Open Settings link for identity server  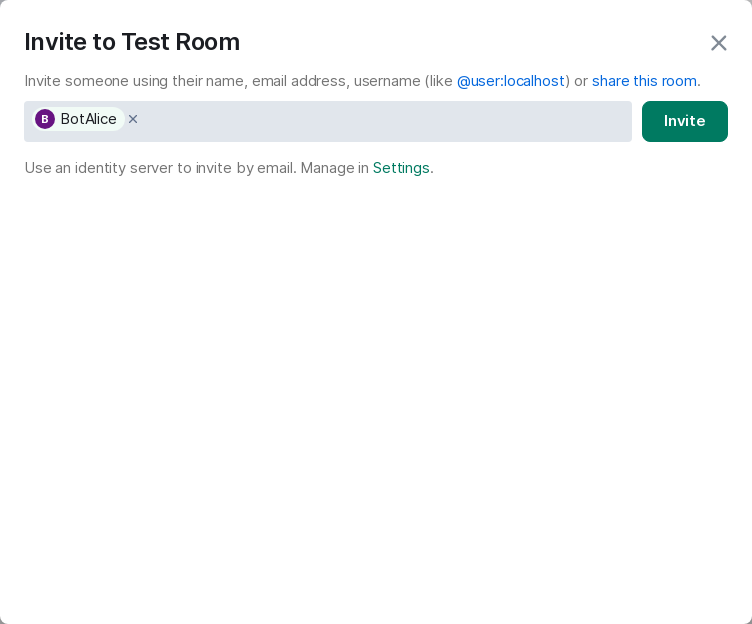(x=401, y=168)
